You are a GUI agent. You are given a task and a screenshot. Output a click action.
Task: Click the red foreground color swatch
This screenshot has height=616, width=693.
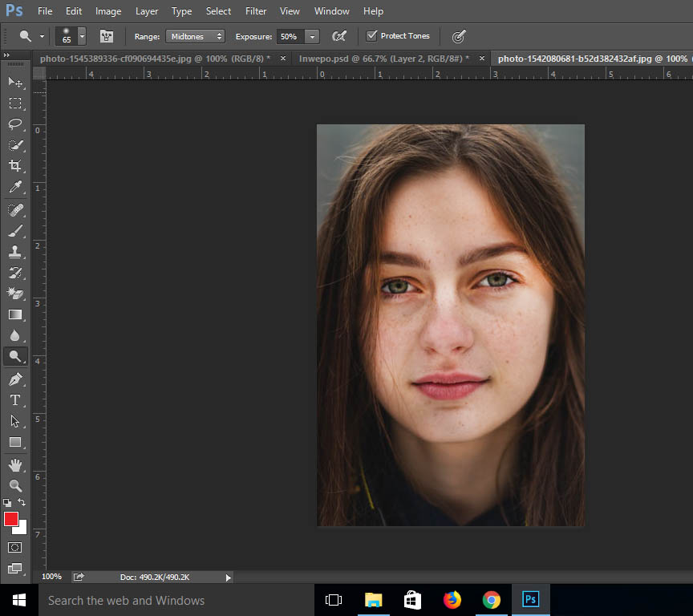click(11, 519)
